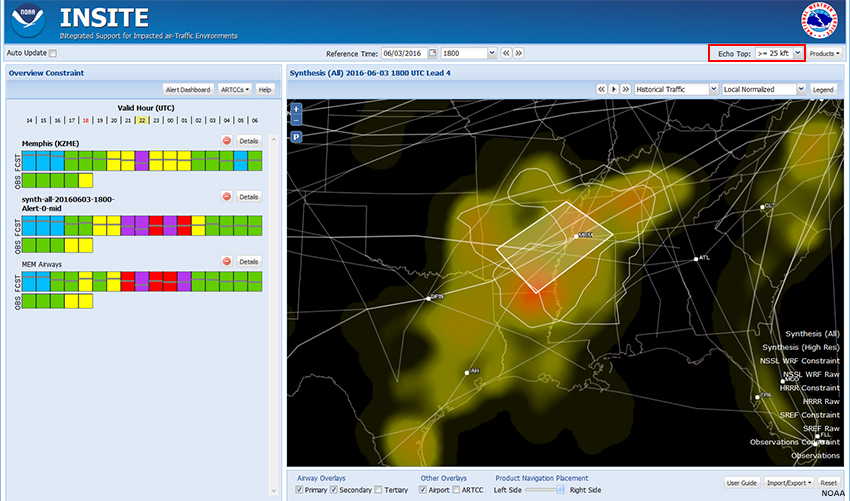The image size is (850, 501).
Task: Zoom in on the map with plus button
Action: (x=296, y=108)
